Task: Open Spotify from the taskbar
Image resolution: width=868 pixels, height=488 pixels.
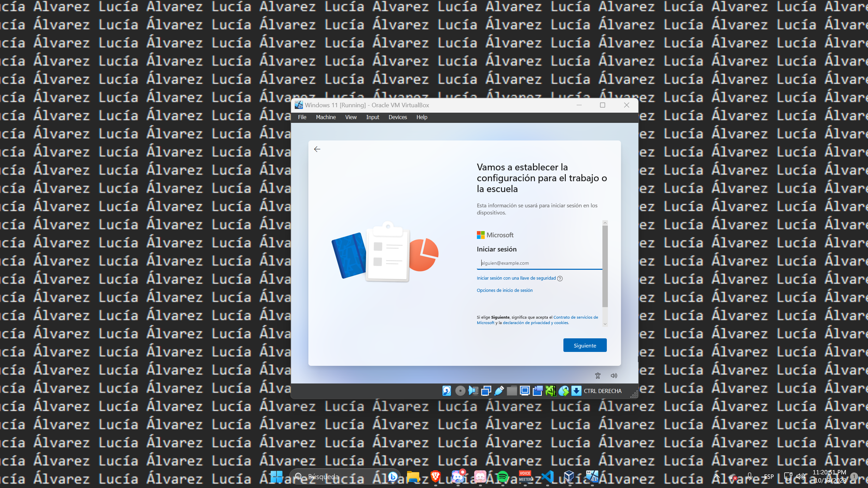Action: [x=502, y=476]
